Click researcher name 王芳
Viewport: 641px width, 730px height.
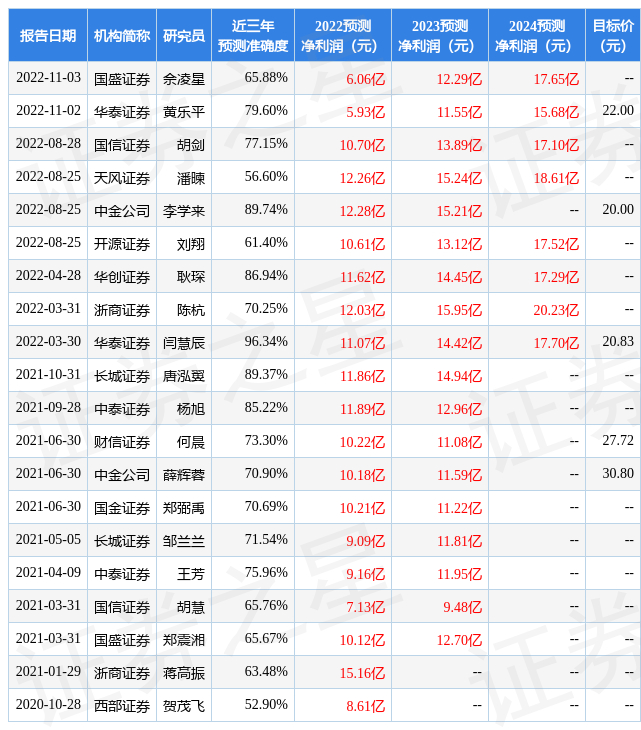(x=191, y=574)
